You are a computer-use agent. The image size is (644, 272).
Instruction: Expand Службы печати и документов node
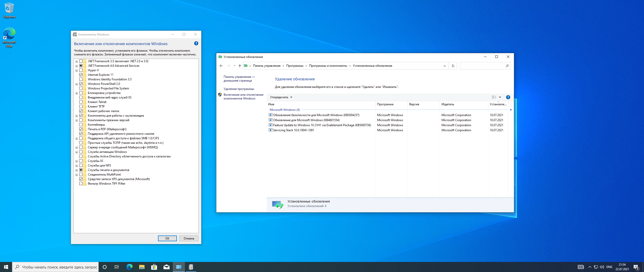click(76, 170)
